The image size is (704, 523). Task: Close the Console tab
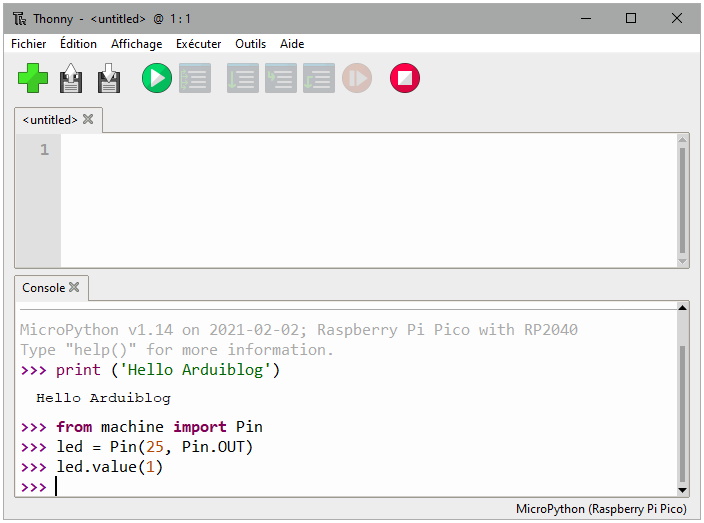click(x=74, y=288)
